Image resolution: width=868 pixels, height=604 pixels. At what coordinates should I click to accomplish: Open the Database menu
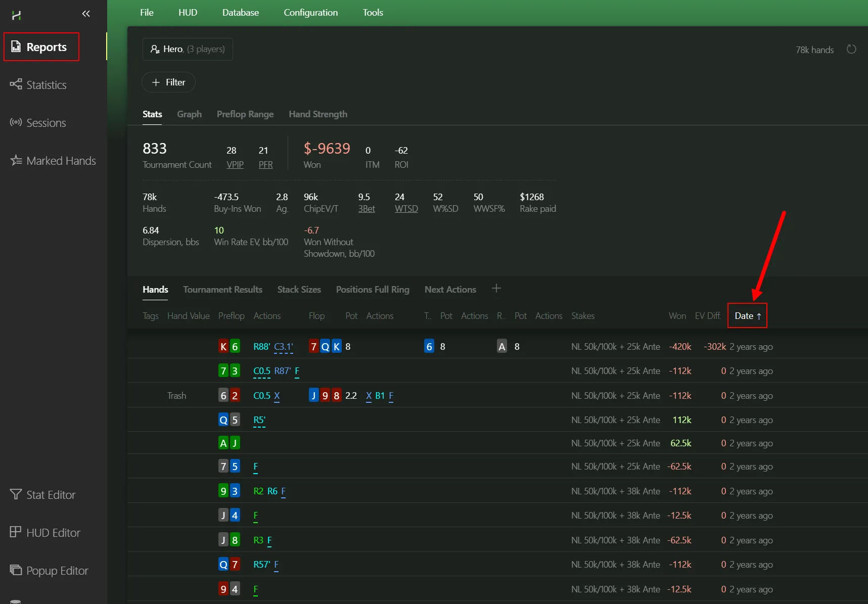[240, 13]
